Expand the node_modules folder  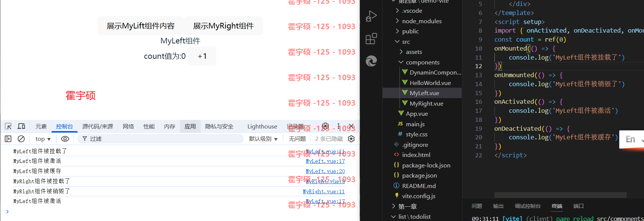click(422, 21)
